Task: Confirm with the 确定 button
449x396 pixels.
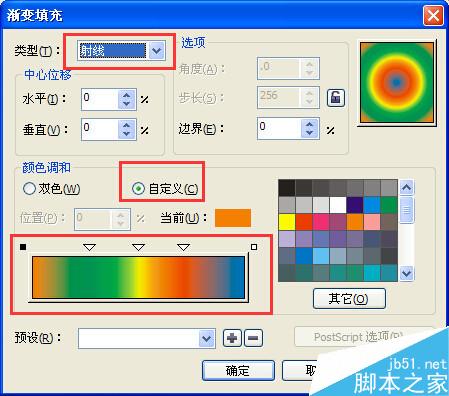Action: 238,370
